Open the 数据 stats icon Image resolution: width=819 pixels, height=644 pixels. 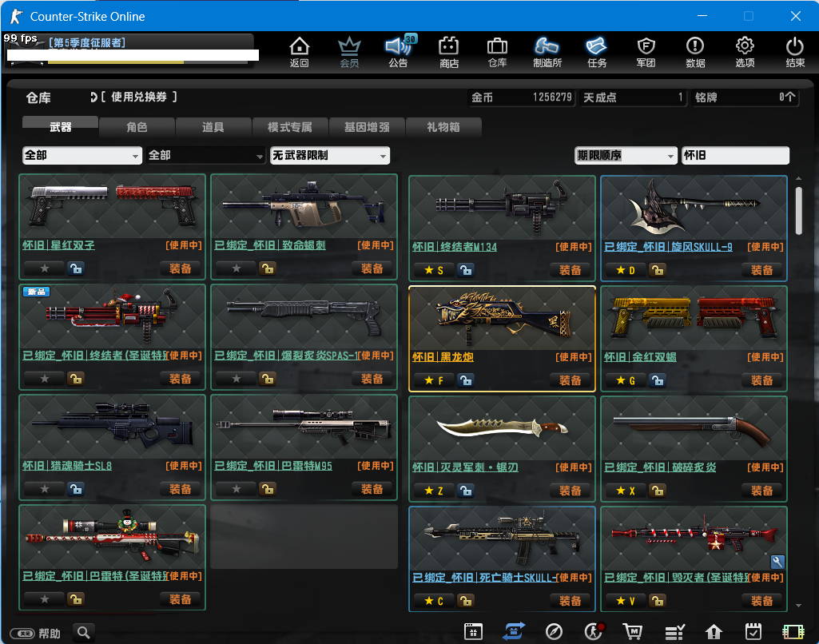[695, 52]
